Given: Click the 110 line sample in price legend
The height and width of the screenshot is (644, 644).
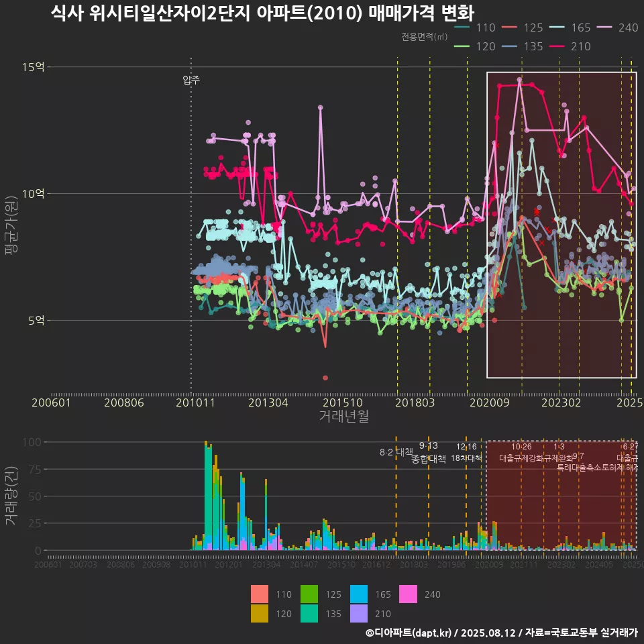Looking at the screenshot, I should click(462, 28).
